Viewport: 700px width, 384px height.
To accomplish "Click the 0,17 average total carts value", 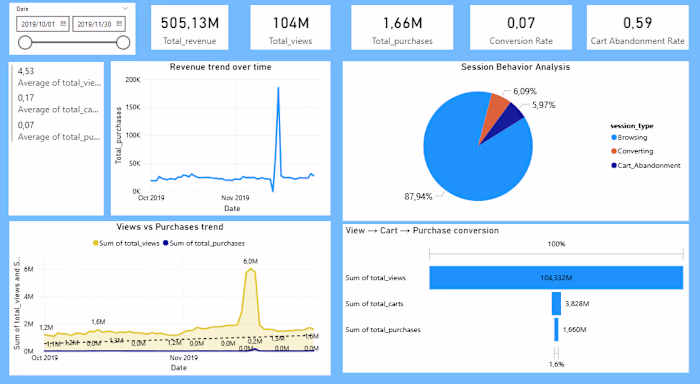I will tap(26, 98).
